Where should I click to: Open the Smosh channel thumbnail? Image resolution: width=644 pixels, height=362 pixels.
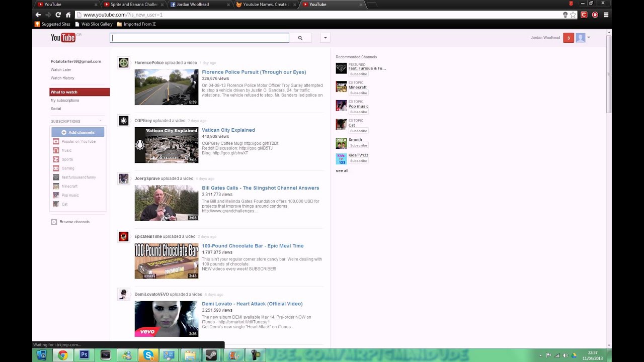pyautogui.click(x=341, y=143)
